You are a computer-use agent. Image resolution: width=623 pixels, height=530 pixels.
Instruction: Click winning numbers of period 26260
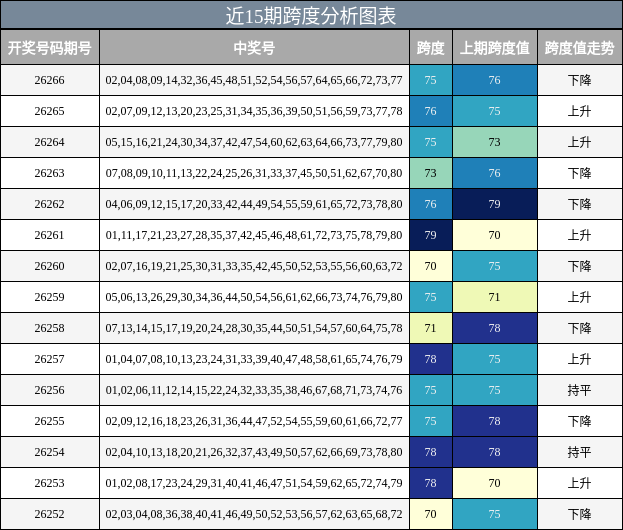coord(254,266)
